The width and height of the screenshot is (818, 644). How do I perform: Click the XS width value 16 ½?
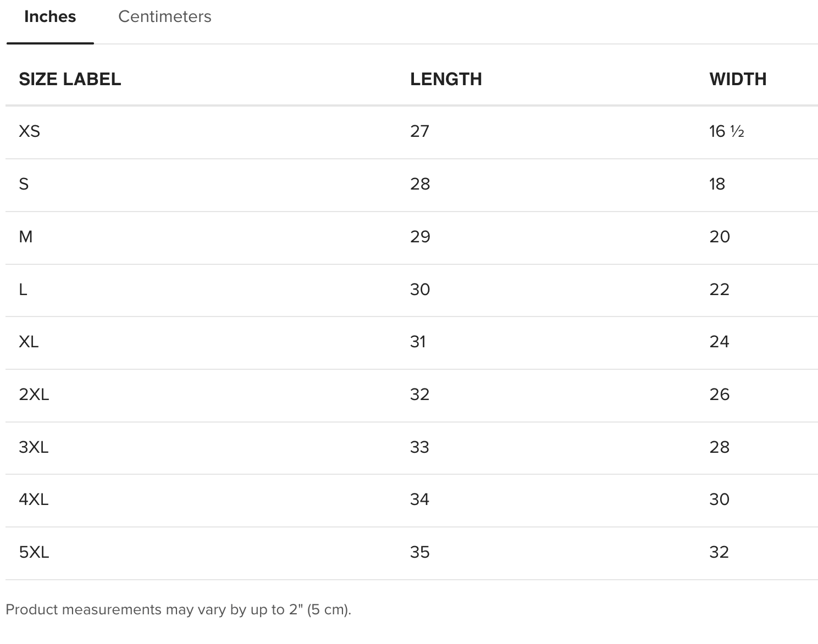(726, 131)
